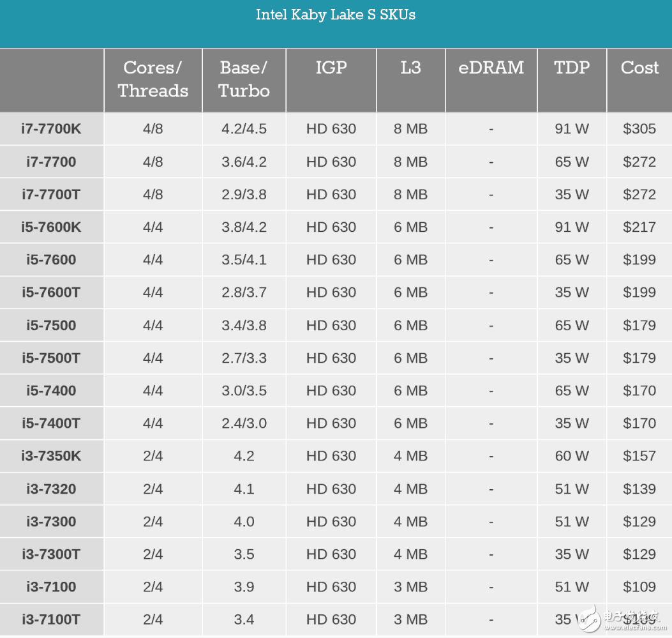Select the 4.2/4.5 Base/Turbo cell
This screenshot has width=672, height=638.
tap(244, 129)
